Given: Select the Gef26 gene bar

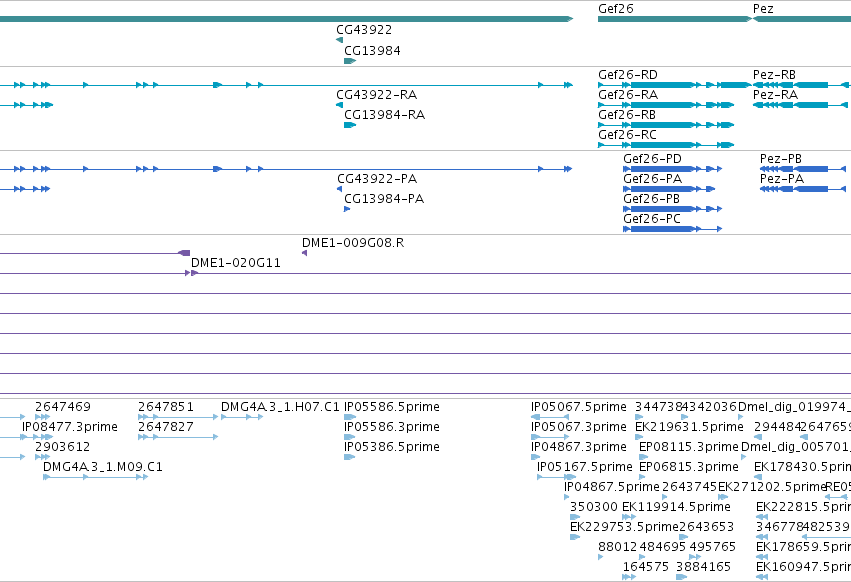Looking at the screenshot, I should tap(675, 19).
